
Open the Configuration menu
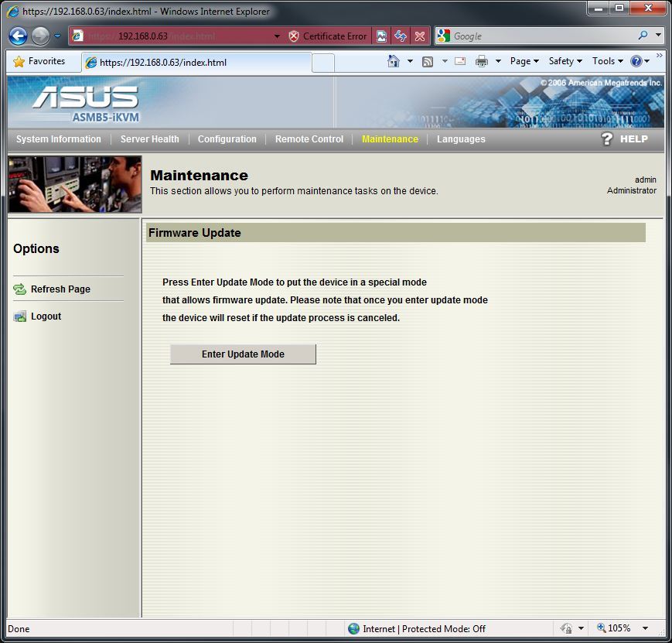tap(227, 139)
